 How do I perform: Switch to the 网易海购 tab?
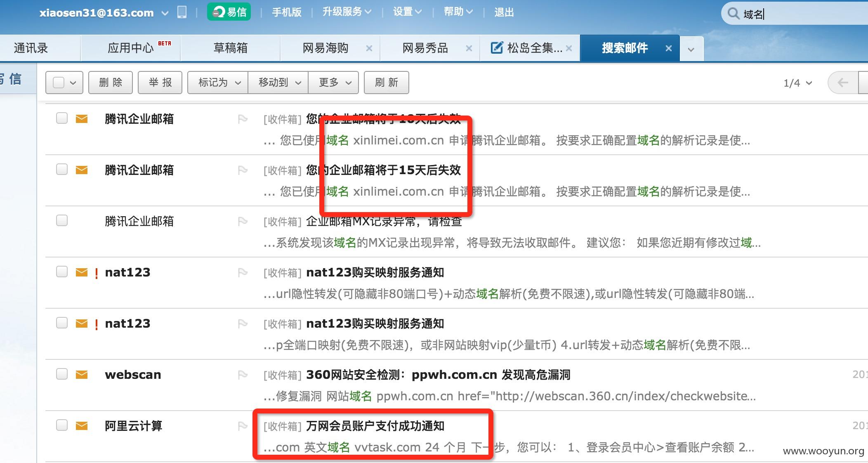[x=325, y=48]
